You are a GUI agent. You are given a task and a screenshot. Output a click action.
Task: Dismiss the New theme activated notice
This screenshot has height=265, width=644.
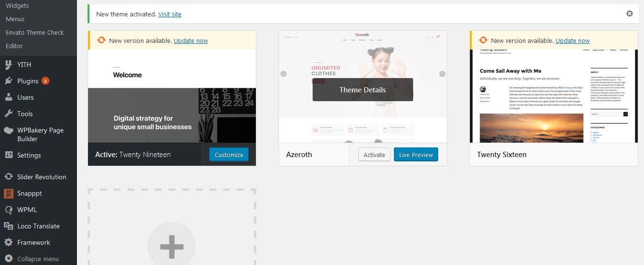tap(630, 13)
